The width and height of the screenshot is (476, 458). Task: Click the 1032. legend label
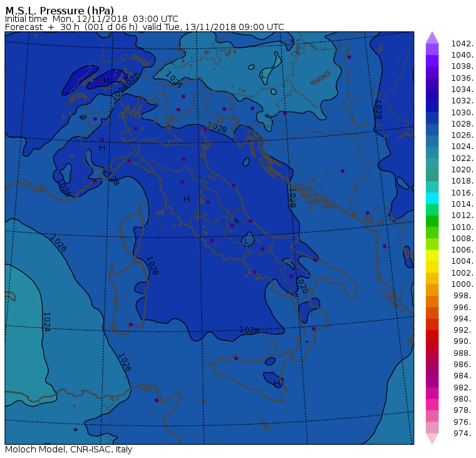[x=462, y=100]
